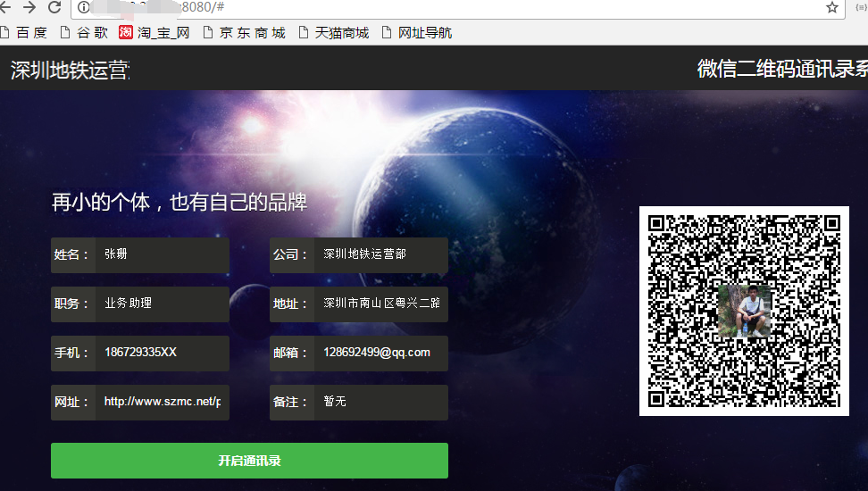Image resolution: width=868 pixels, height=491 pixels.
Task: Click the QR code image
Action: pyautogui.click(x=744, y=311)
